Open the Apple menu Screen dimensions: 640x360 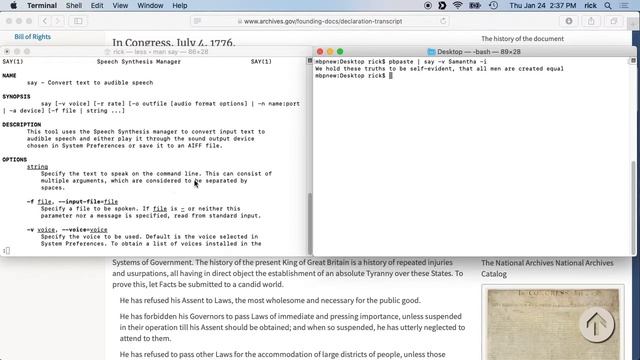point(13,5)
